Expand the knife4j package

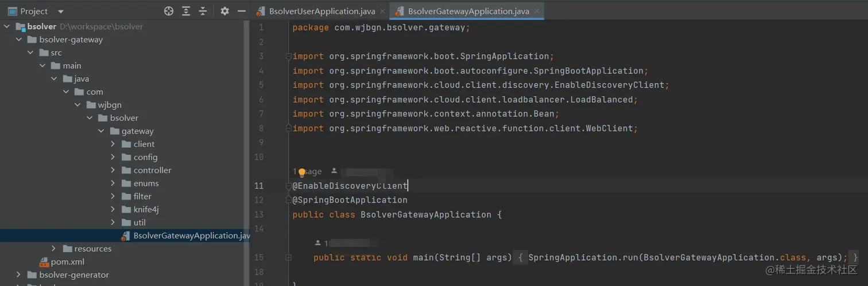[x=113, y=210]
